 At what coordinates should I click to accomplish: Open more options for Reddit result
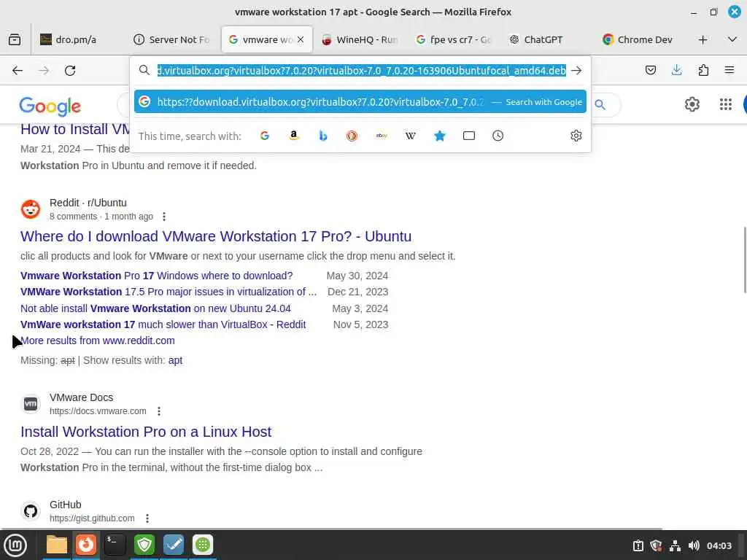click(164, 217)
